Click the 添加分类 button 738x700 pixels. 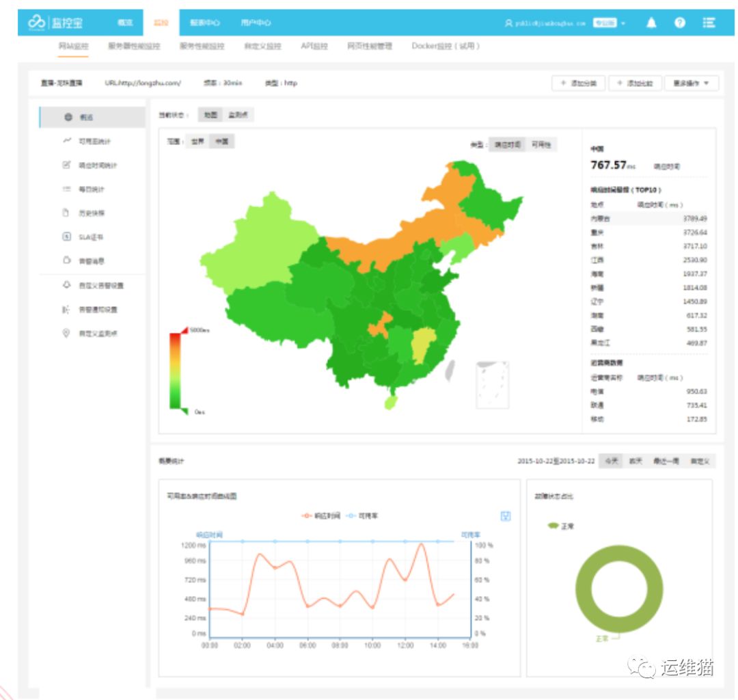[578, 83]
